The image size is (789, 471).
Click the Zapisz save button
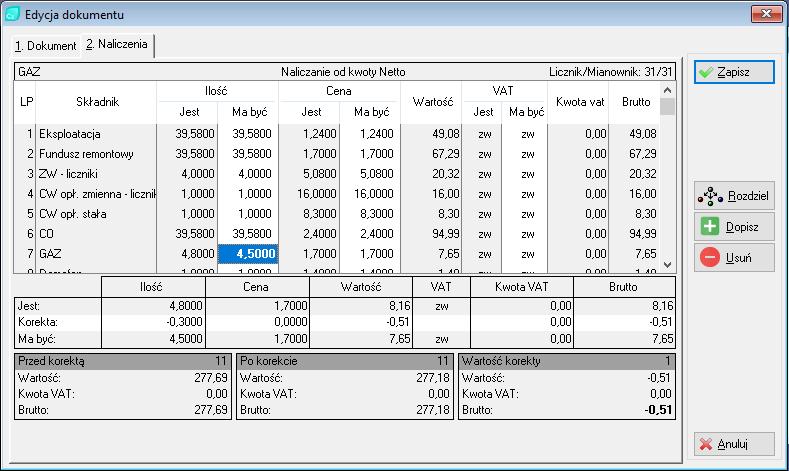734,72
